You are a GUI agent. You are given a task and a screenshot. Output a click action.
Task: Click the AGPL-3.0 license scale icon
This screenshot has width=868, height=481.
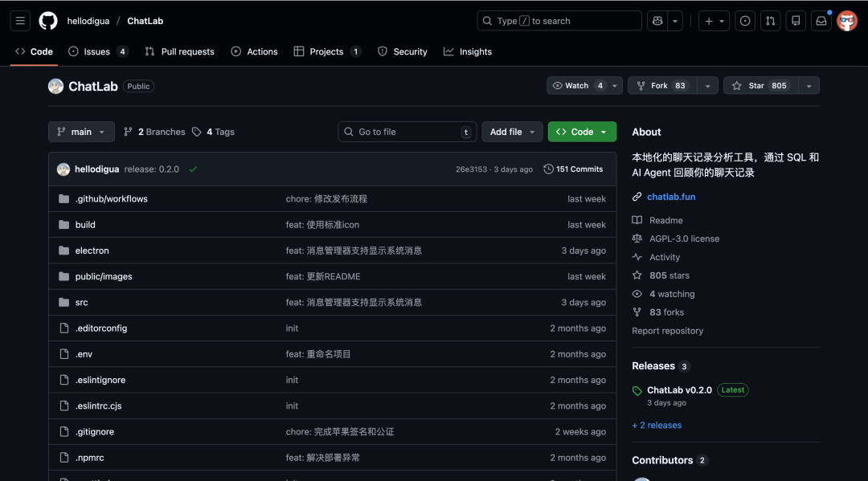(639, 238)
